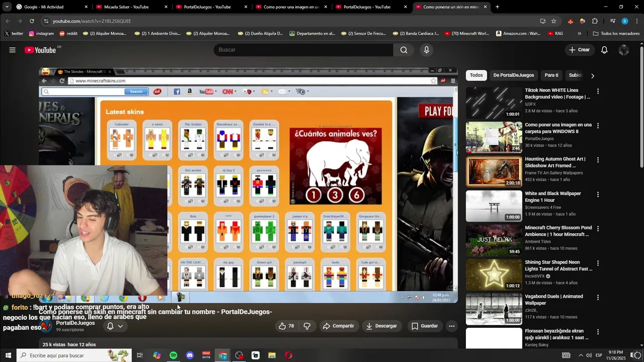Open YouTube notifications bell in the header
The height and width of the screenshot is (362, 644).
coord(604,50)
